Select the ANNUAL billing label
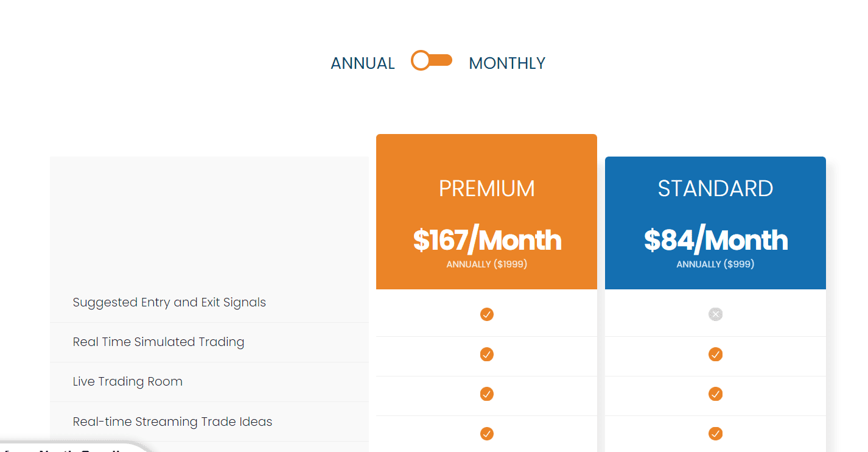This screenshot has width=868, height=452. pyautogui.click(x=363, y=63)
